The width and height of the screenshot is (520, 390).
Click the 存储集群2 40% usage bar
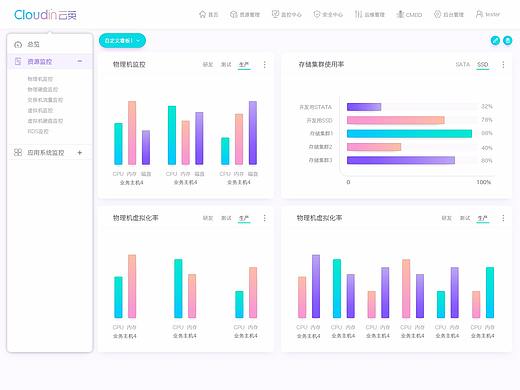click(374, 147)
